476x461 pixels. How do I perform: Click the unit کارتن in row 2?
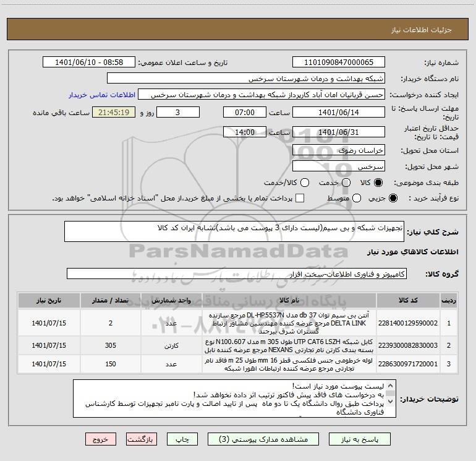pos(171,345)
